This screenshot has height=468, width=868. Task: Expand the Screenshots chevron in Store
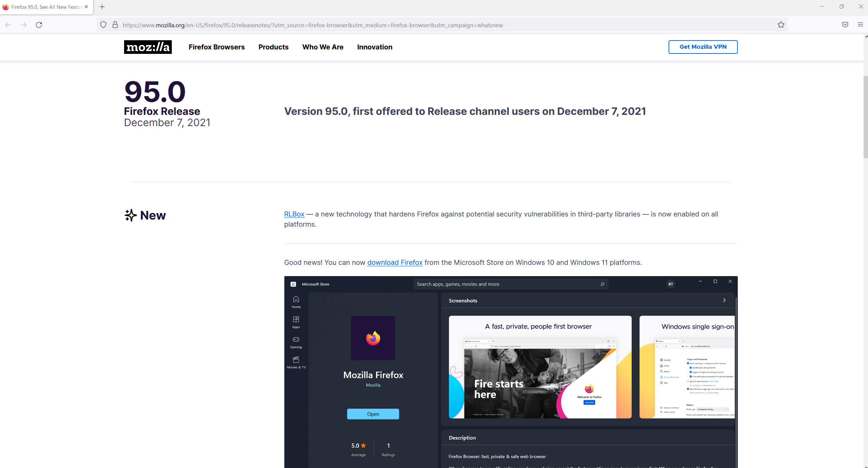coord(724,300)
